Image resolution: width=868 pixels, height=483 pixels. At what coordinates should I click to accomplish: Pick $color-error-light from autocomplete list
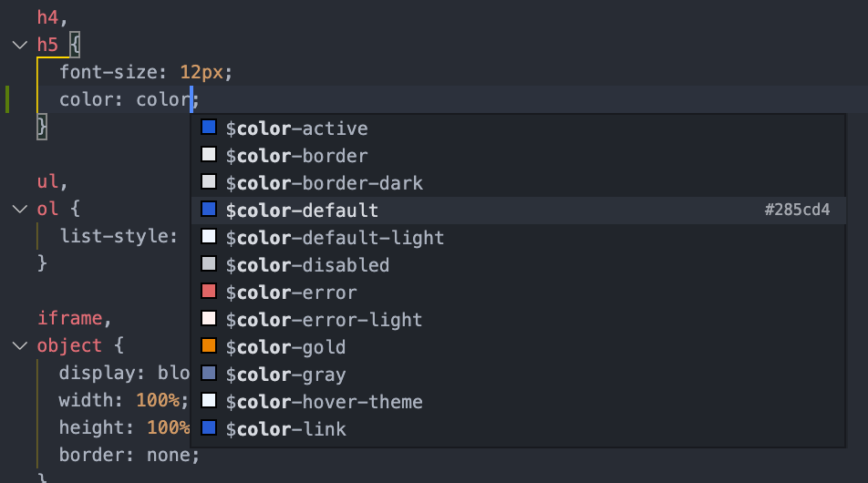tap(324, 319)
